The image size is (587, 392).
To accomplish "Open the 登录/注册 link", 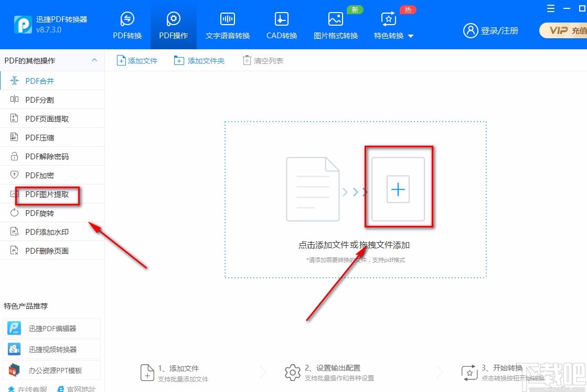I will (499, 31).
